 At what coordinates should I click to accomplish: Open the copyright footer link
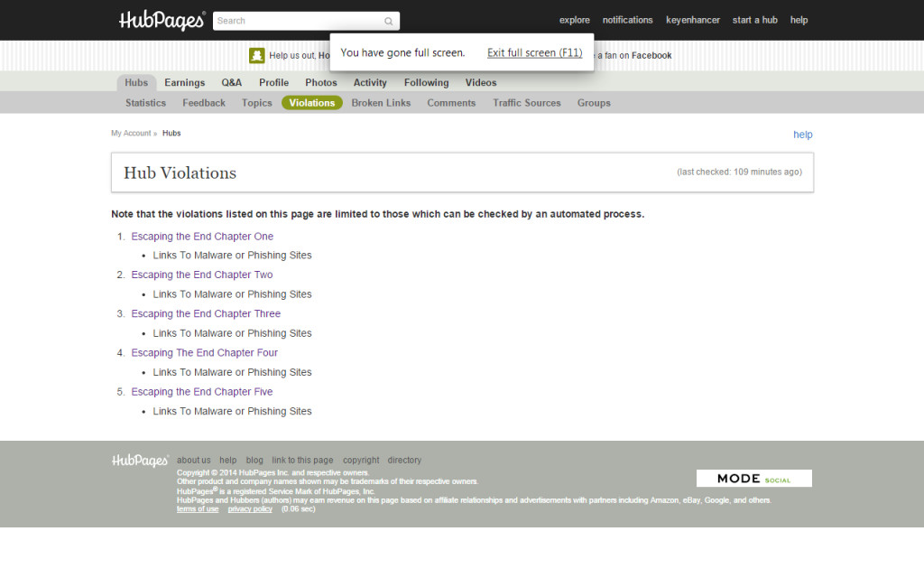361,460
